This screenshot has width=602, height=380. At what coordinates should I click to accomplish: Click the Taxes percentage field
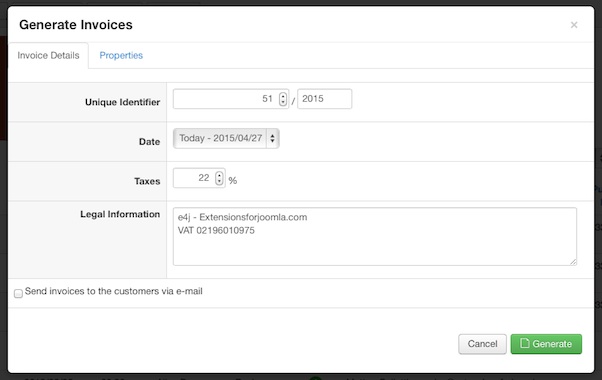(x=199, y=178)
